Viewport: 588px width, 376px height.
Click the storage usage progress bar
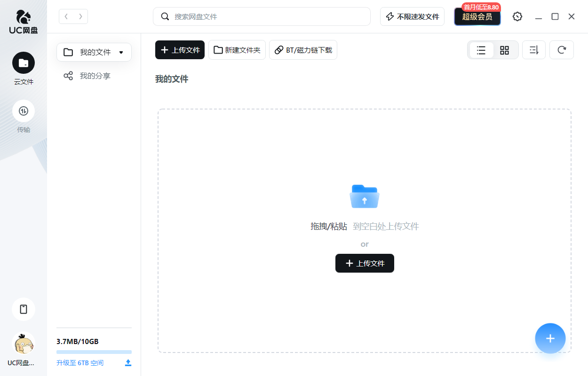coord(94,352)
